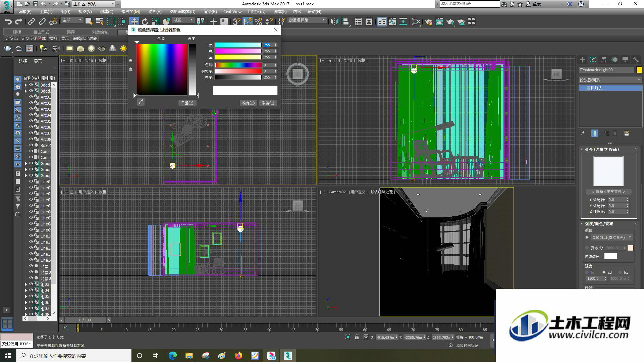Open the 渲染(R) menu
Viewport: 644px width, 363px height.
210,11
